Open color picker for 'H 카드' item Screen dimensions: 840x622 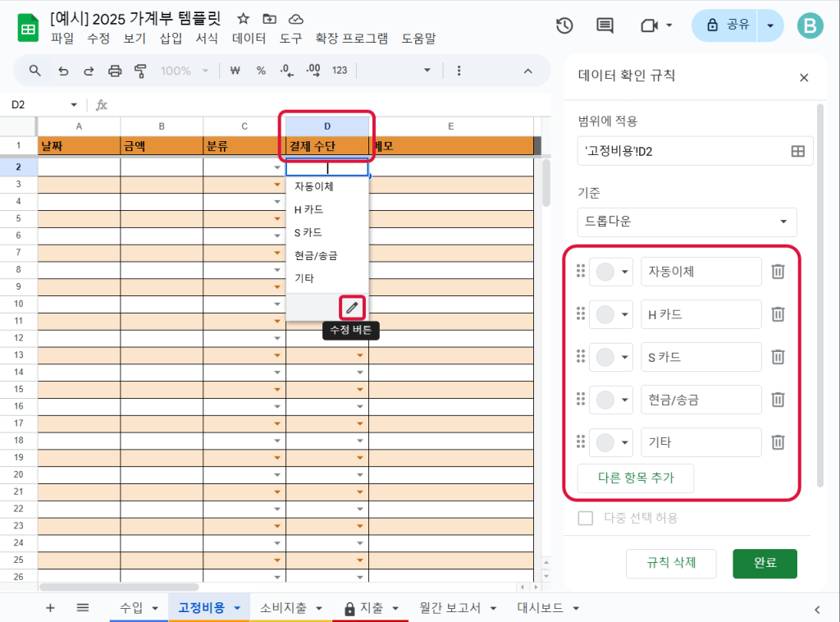pos(611,314)
